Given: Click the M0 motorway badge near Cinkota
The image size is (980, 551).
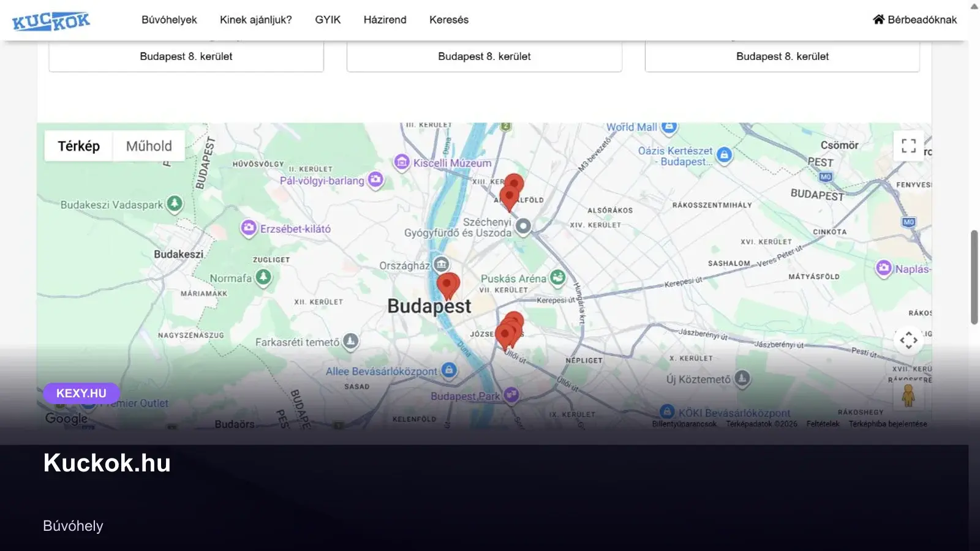Looking at the screenshot, I should pos(909,222).
